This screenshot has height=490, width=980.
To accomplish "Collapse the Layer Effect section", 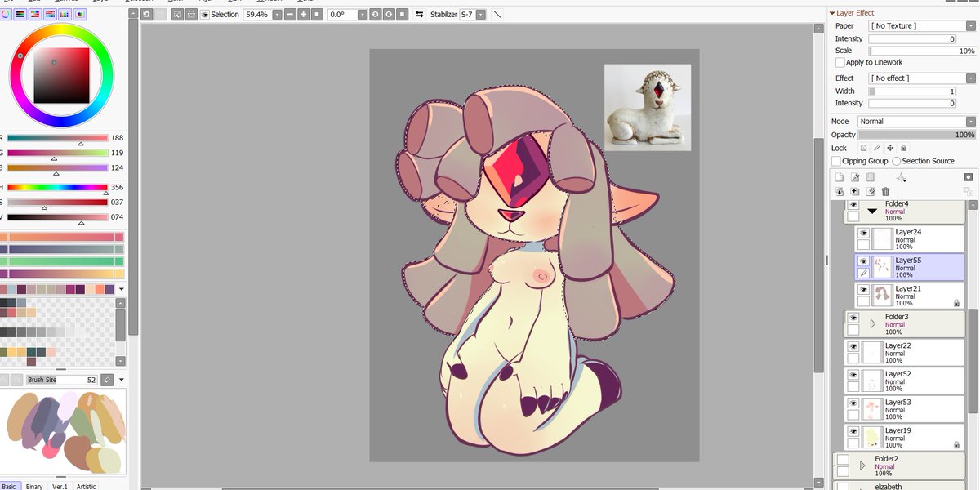I will [832, 13].
